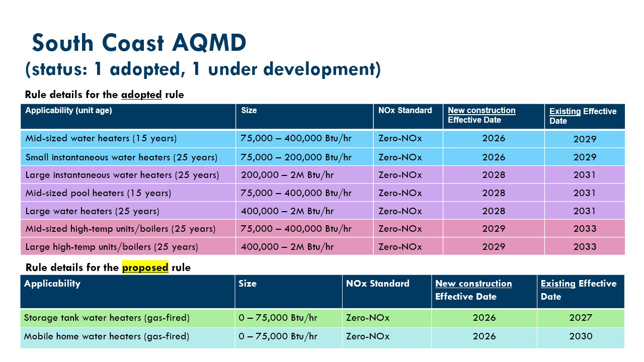644x362 pixels.
Task: Click the 2027 existing date for storage tank heaters
Action: click(x=581, y=318)
